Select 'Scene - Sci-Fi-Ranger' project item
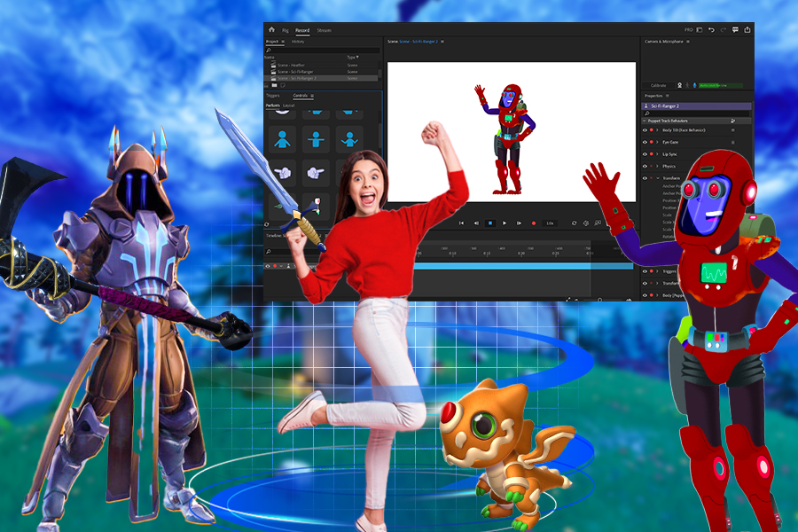 tap(322, 72)
